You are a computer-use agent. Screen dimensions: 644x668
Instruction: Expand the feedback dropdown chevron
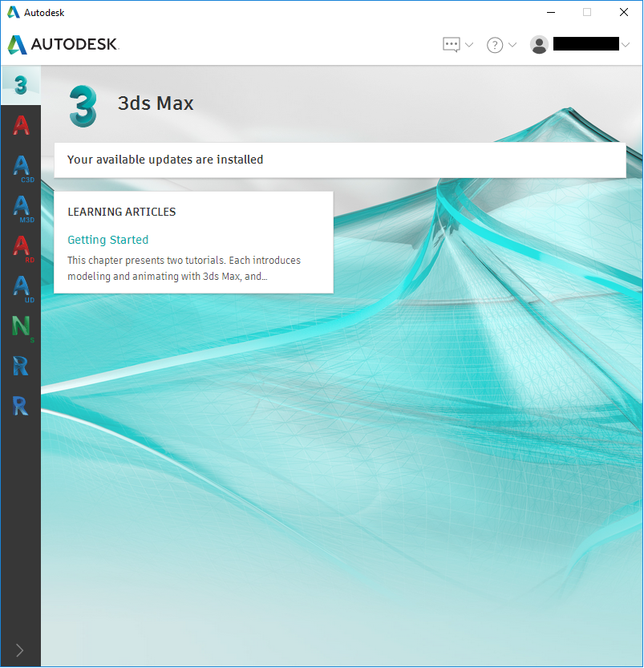(x=469, y=45)
